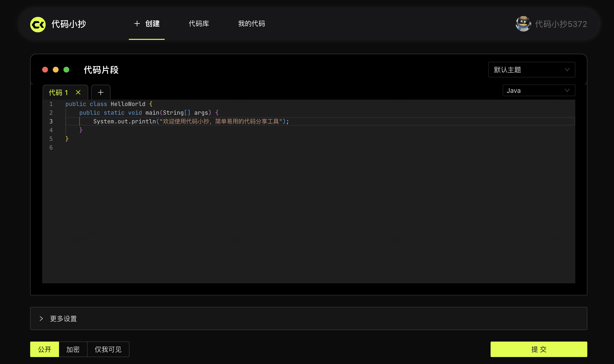Open the 默认主题 theme dropdown
Screen dimensions: 614x364
pyautogui.click(x=531, y=70)
